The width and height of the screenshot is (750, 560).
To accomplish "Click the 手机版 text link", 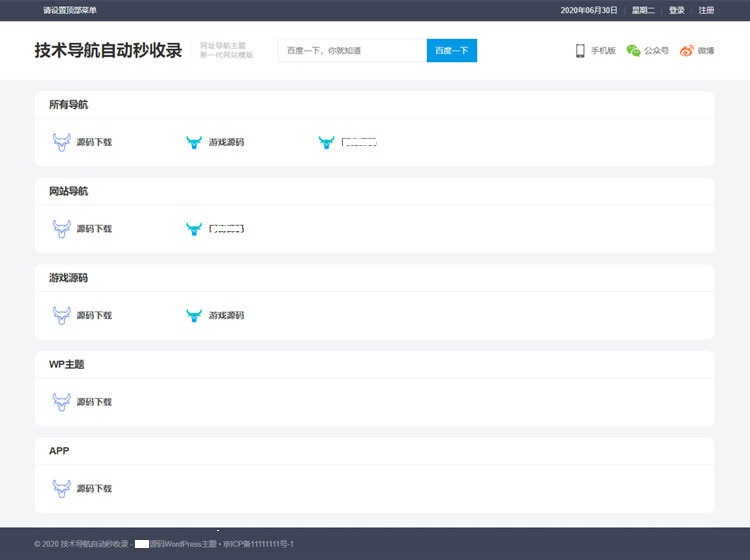I will point(603,51).
